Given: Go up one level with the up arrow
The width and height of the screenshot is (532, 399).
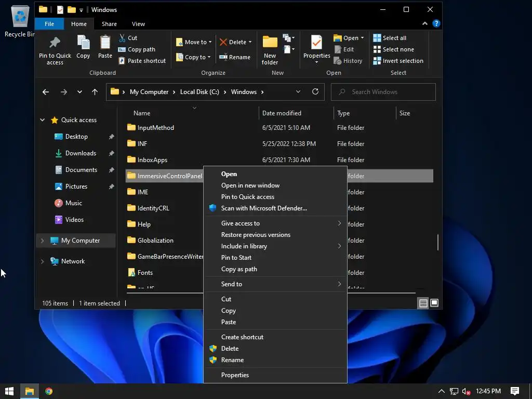Looking at the screenshot, I should tap(95, 92).
